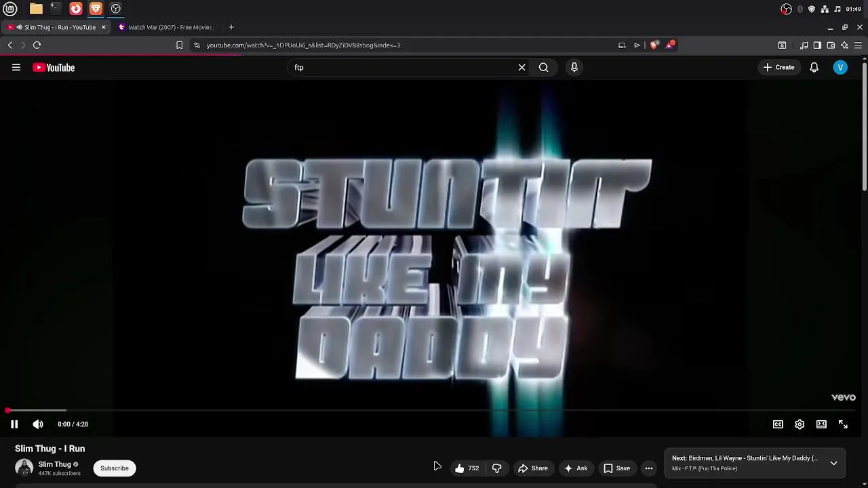Open the Create menu

778,67
